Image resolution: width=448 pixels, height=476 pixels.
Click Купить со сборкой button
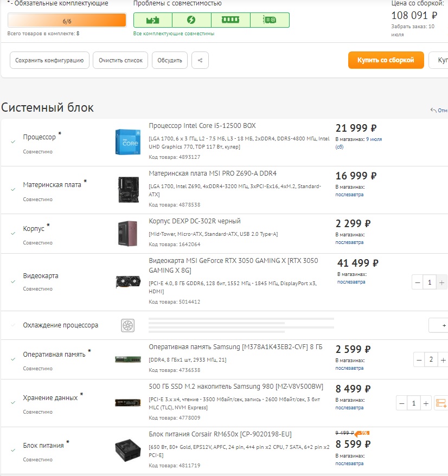pyautogui.click(x=386, y=60)
